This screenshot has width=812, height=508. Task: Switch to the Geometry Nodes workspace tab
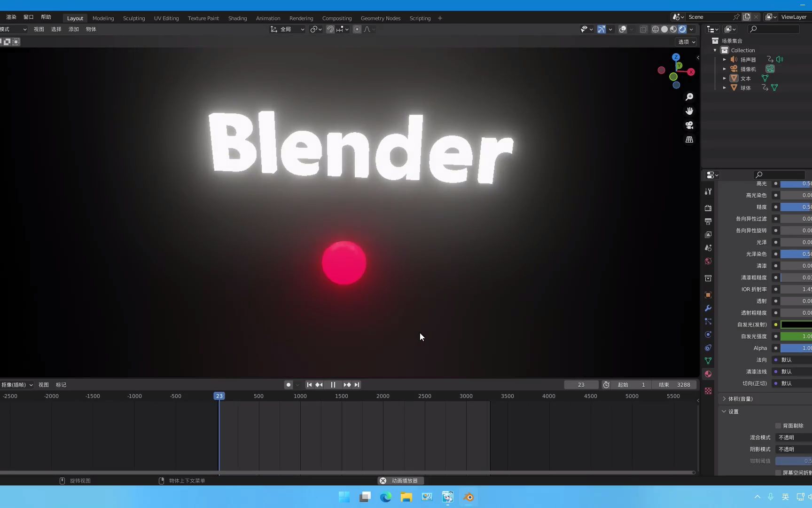[x=381, y=18]
